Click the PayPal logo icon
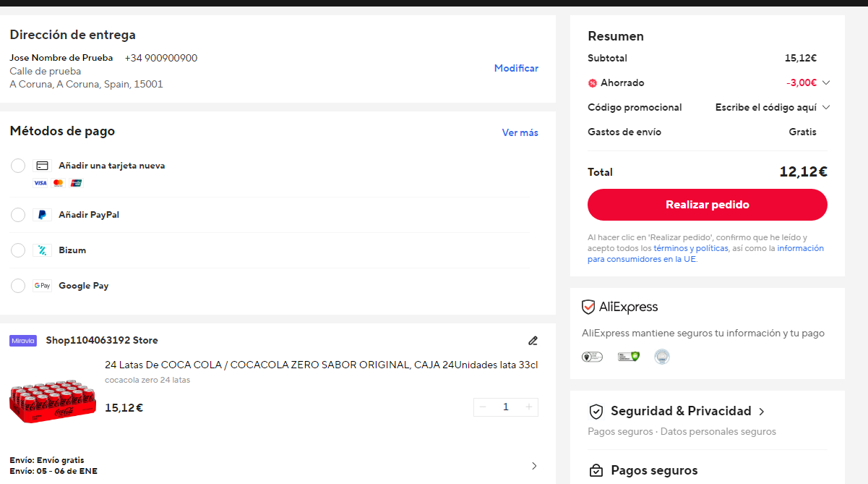This screenshot has height=484, width=868. [x=42, y=215]
